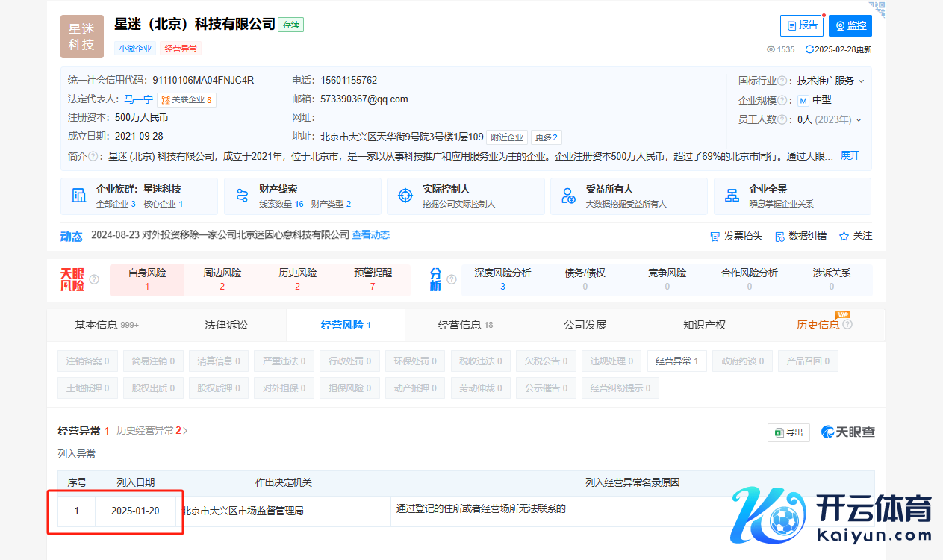The image size is (943, 560).
Task: Open 企业全景 panorama icon card
Action: pos(731,195)
